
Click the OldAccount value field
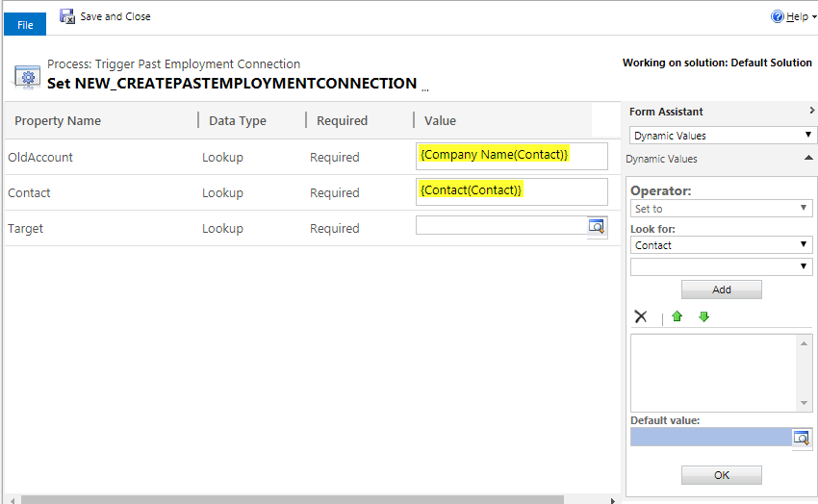(x=512, y=156)
